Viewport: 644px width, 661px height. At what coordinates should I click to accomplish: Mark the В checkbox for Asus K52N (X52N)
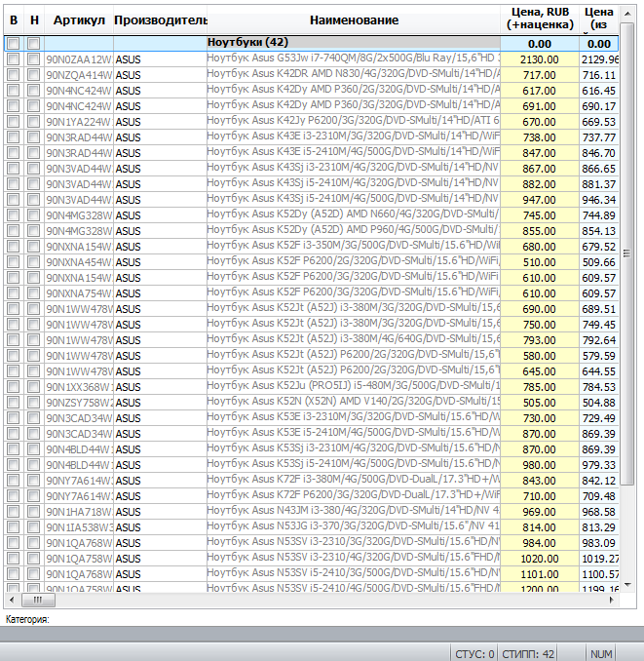13,403
